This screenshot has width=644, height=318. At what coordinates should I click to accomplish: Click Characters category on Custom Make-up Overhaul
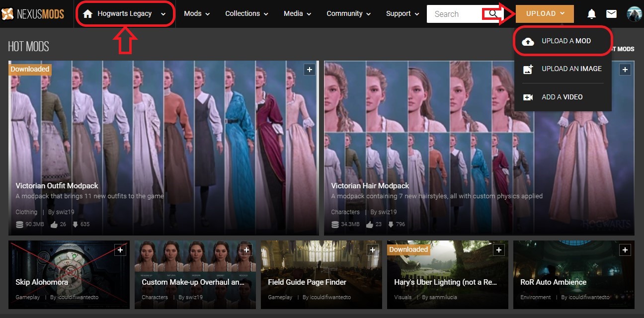coord(155,297)
